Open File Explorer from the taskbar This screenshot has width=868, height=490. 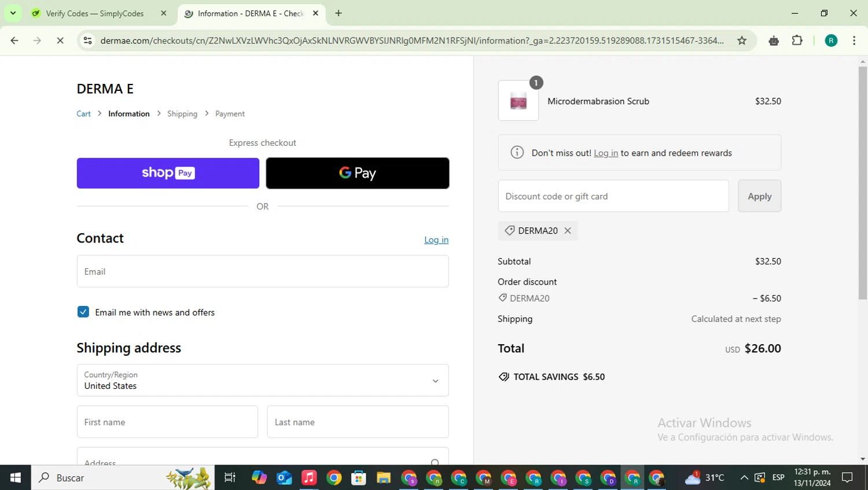384,477
